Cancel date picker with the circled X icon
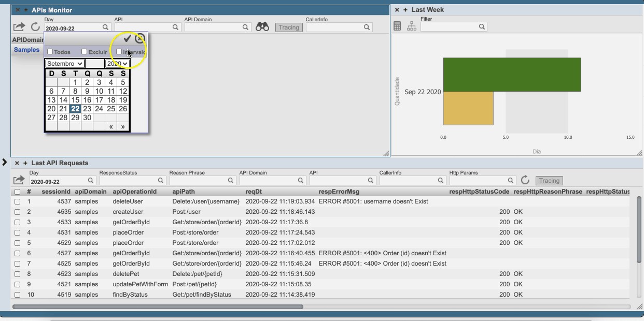Screen dimensions: 644x321 pyautogui.click(x=139, y=39)
